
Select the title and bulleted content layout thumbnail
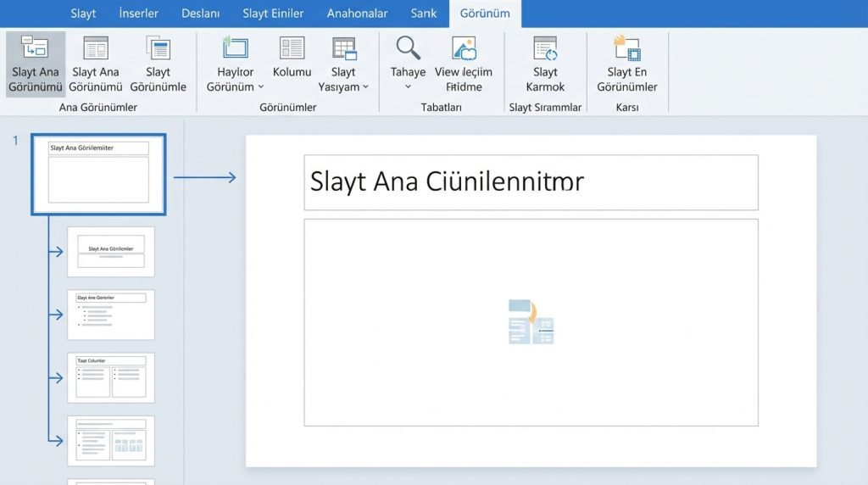coord(111,315)
